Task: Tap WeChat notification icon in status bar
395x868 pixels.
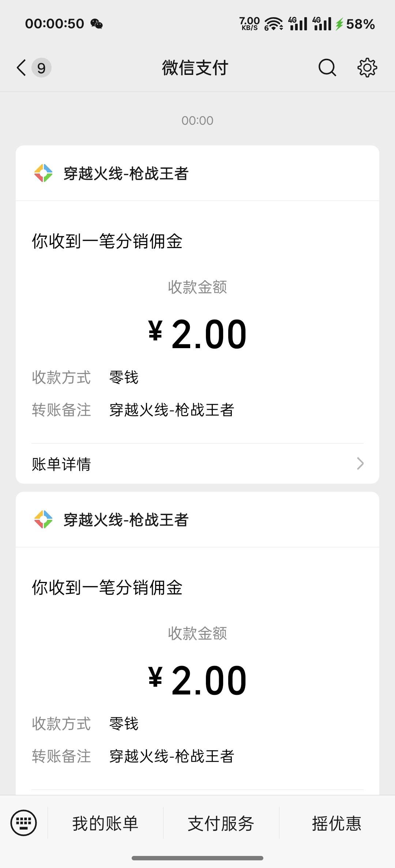Action: [97, 24]
